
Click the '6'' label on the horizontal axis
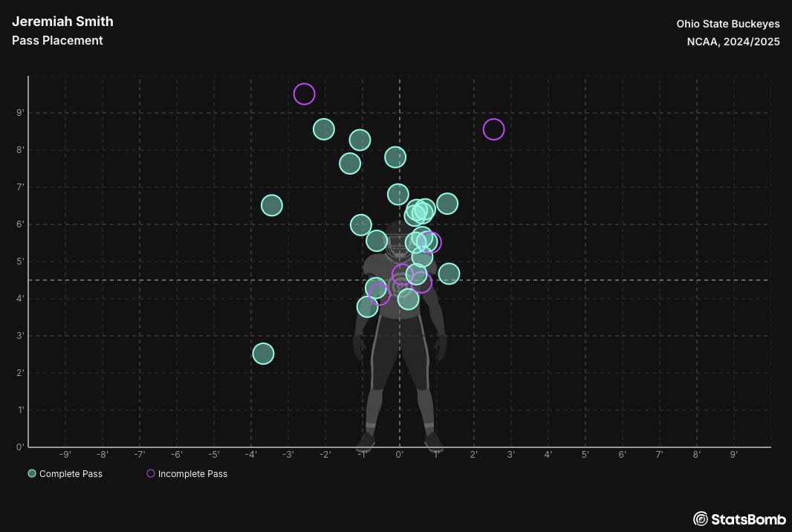[623, 454]
